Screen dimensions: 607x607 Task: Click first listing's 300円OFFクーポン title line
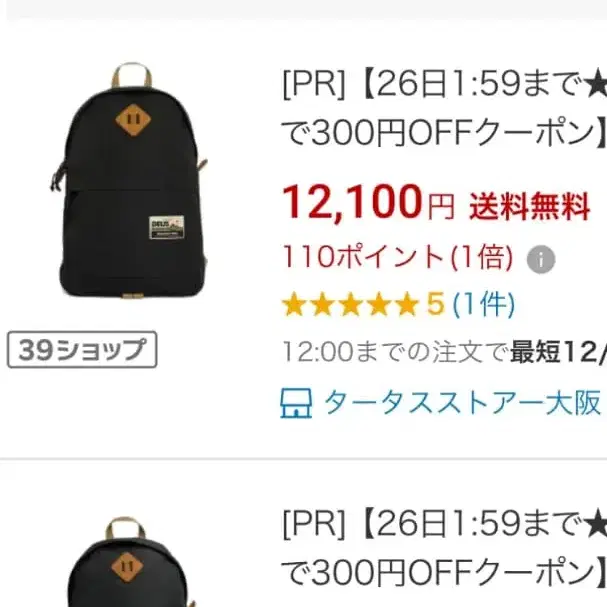[444, 134]
